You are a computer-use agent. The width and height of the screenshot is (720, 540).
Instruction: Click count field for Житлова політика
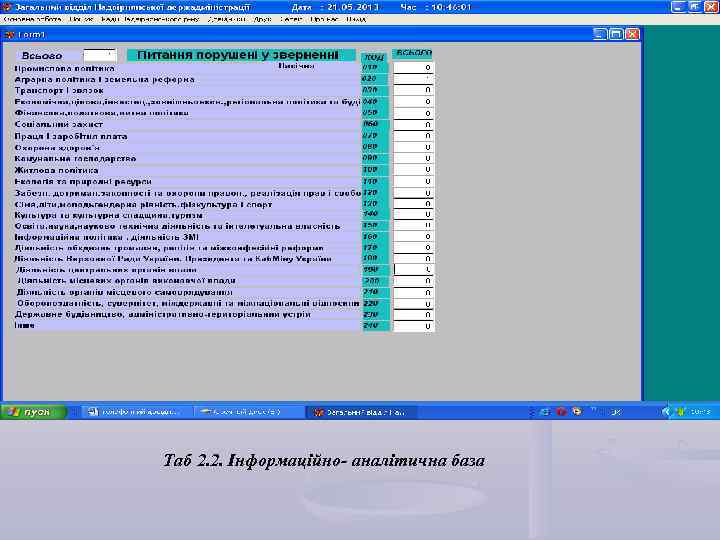[x=413, y=170]
